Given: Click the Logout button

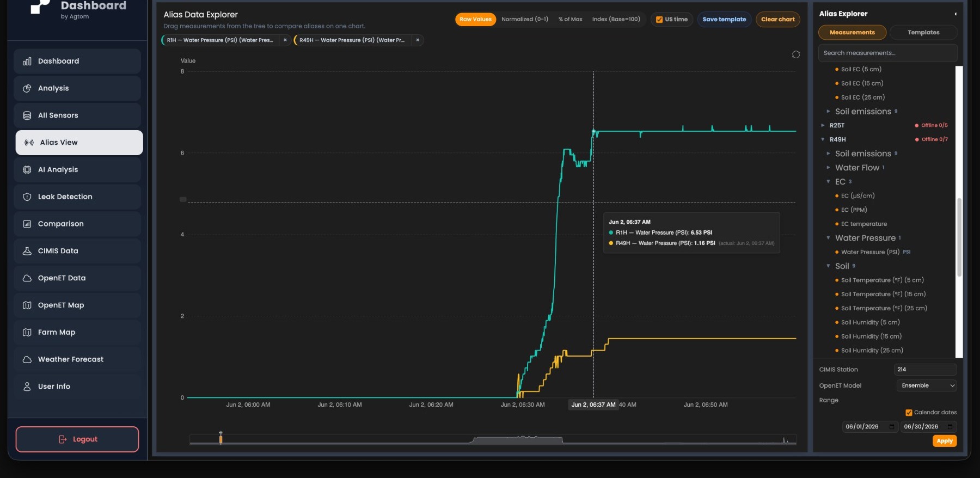Looking at the screenshot, I should (x=77, y=439).
